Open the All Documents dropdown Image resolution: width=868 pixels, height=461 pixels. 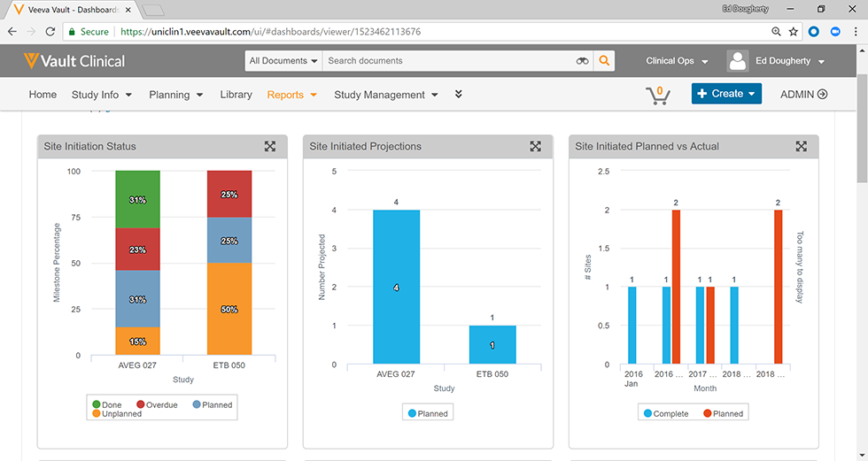283,61
